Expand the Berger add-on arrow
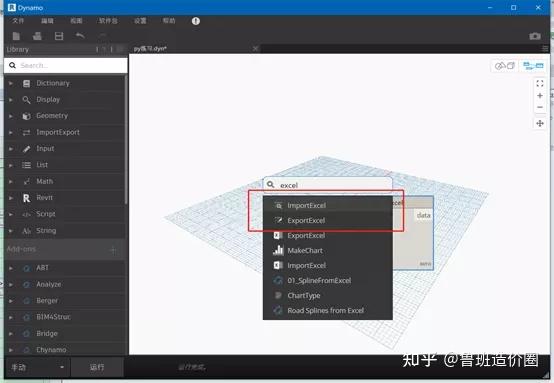554x383 pixels. 11,301
